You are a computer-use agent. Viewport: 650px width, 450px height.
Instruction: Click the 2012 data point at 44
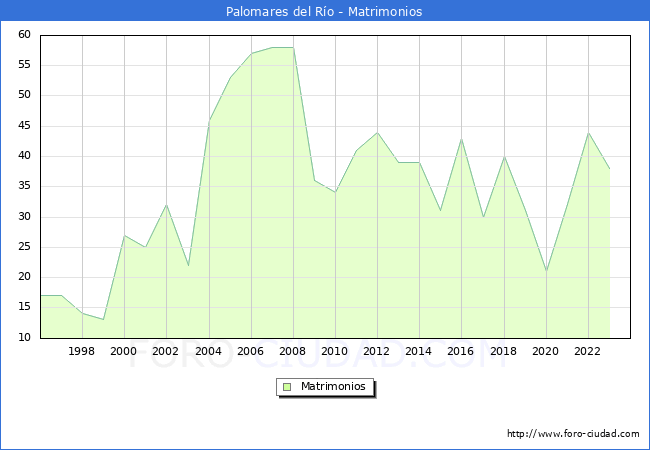(378, 133)
